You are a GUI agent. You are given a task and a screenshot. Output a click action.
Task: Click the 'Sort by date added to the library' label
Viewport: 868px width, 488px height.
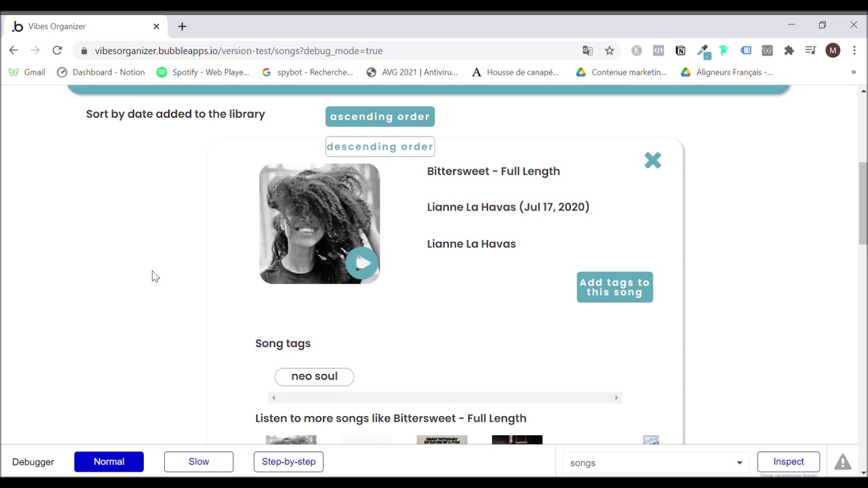tap(176, 114)
